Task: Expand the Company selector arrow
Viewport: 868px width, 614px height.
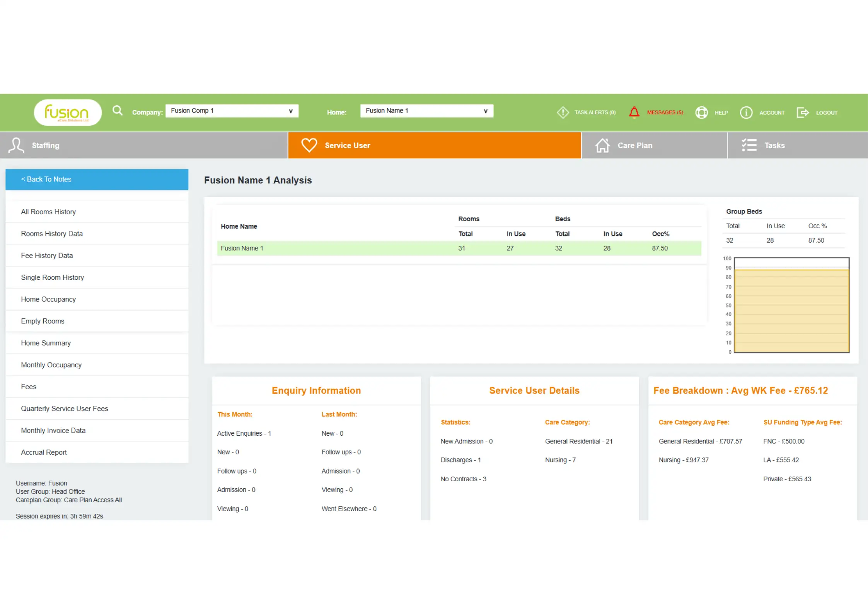Action: click(290, 111)
